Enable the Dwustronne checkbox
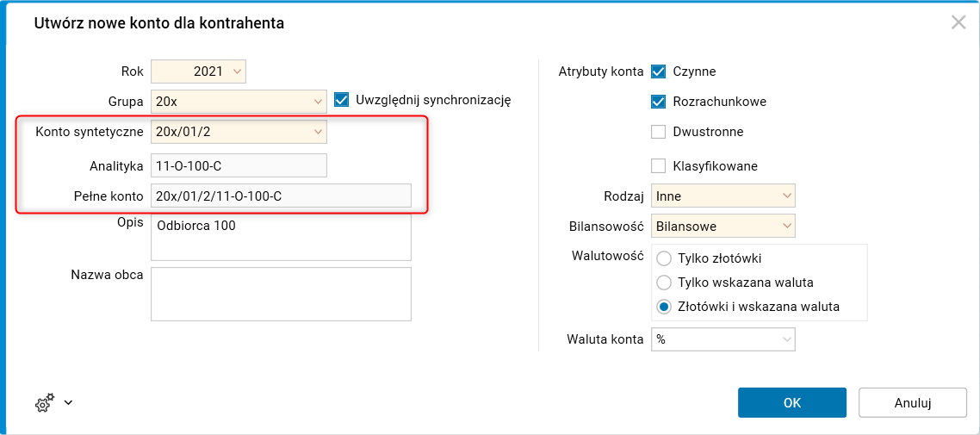The image size is (980, 435). pos(659,132)
